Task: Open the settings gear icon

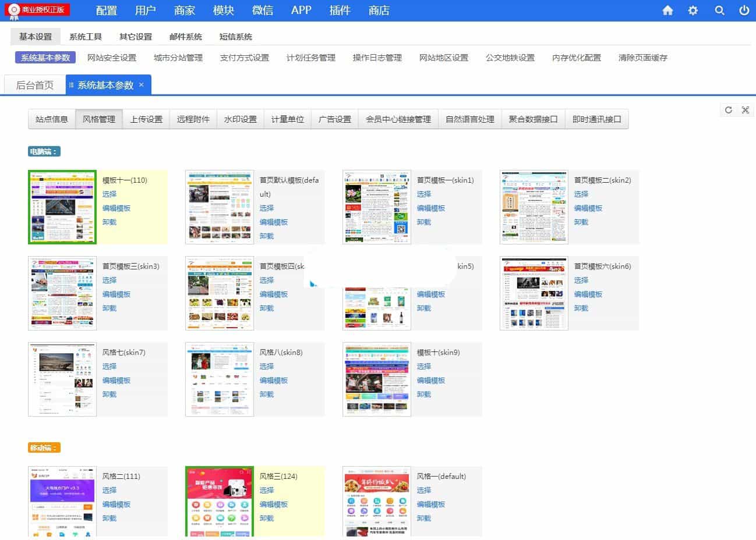Action: pos(693,10)
